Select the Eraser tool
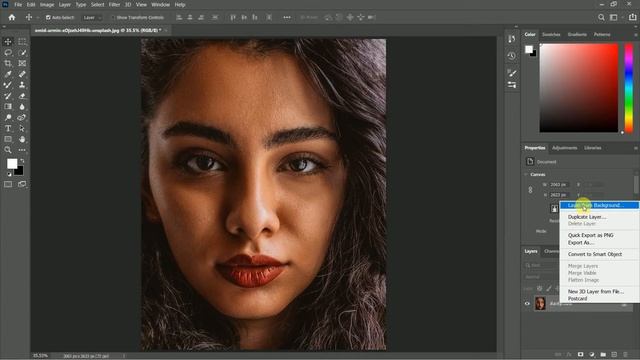Screen dimensions: 640x360 (22, 96)
